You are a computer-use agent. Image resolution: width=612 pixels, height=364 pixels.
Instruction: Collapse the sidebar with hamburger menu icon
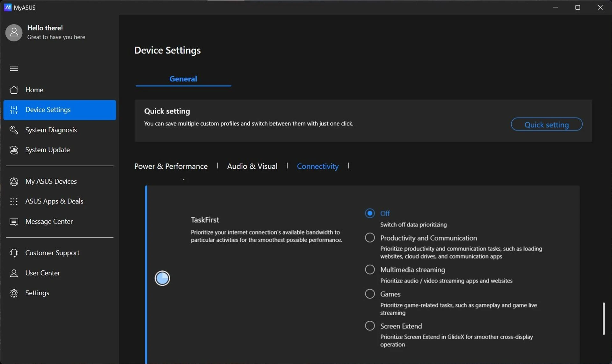pyautogui.click(x=14, y=69)
